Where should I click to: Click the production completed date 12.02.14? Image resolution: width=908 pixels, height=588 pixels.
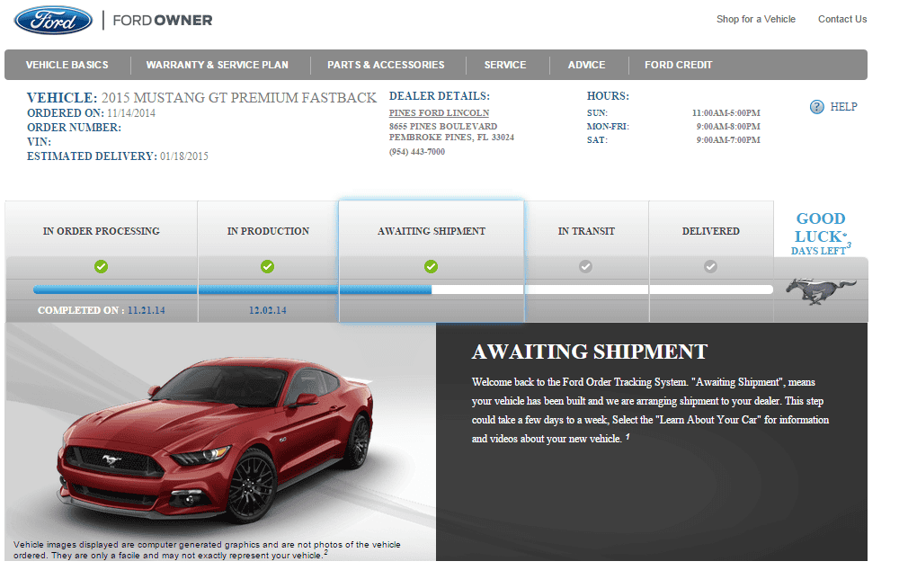tap(268, 310)
